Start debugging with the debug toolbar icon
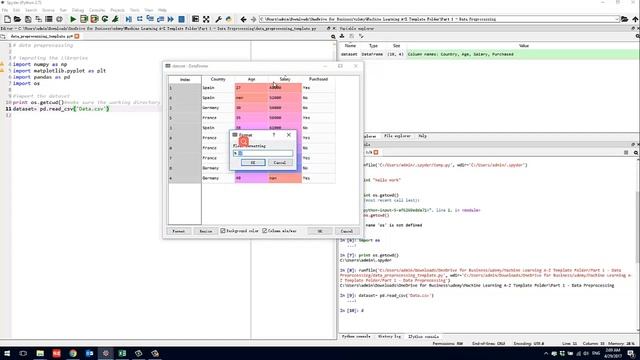 tap(129, 19)
